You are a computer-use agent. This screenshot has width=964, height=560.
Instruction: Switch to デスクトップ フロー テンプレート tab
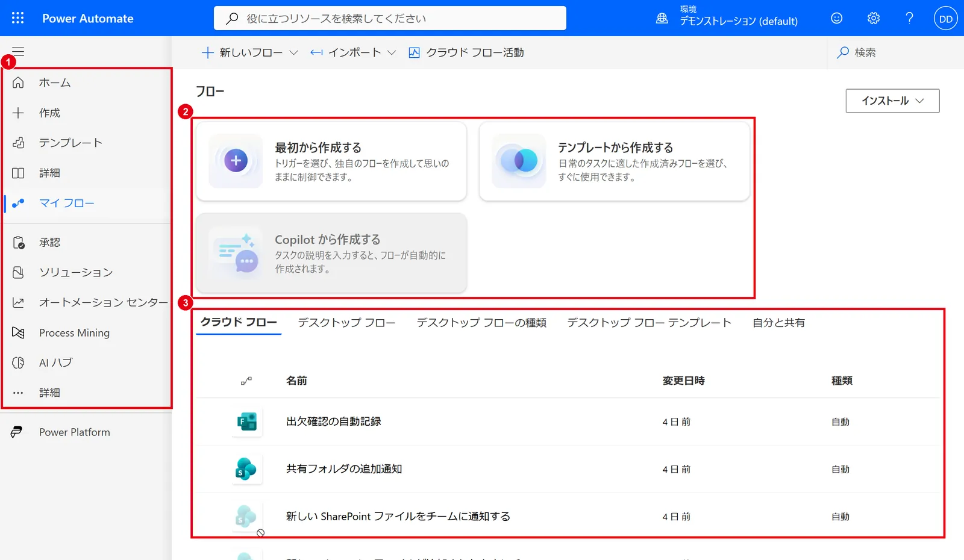point(649,323)
